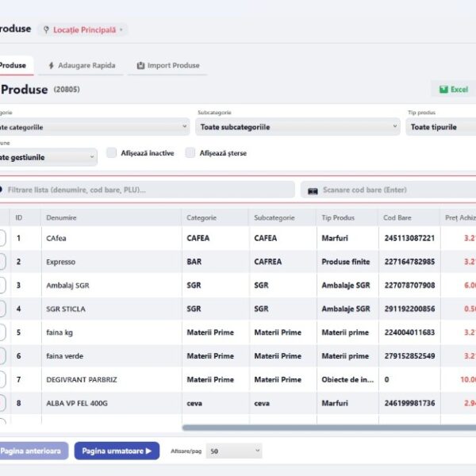The height and width of the screenshot is (476, 476).
Task: Open the Toate tipurile product type dropdown
Action: coord(441,127)
